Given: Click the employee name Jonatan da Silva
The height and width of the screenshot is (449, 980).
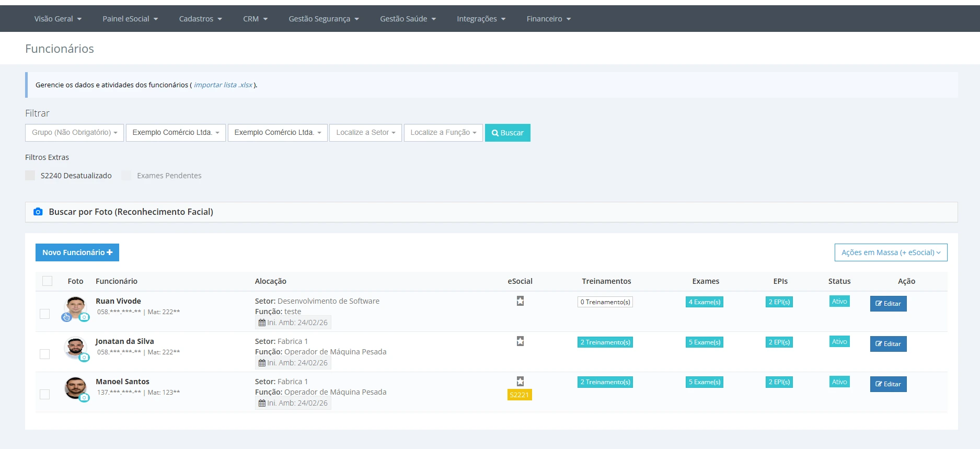Looking at the screenshot, I should (125, 341).
